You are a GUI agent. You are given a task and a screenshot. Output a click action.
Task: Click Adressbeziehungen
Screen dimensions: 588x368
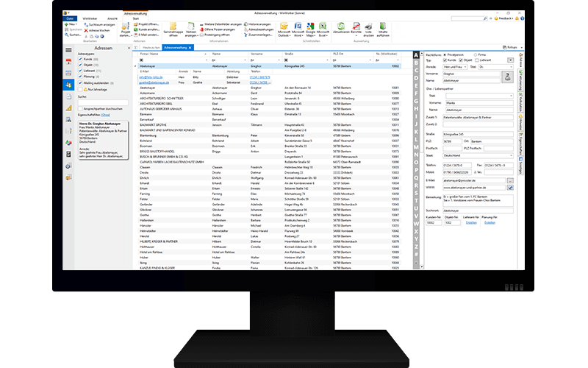click(x=259, y=29)
